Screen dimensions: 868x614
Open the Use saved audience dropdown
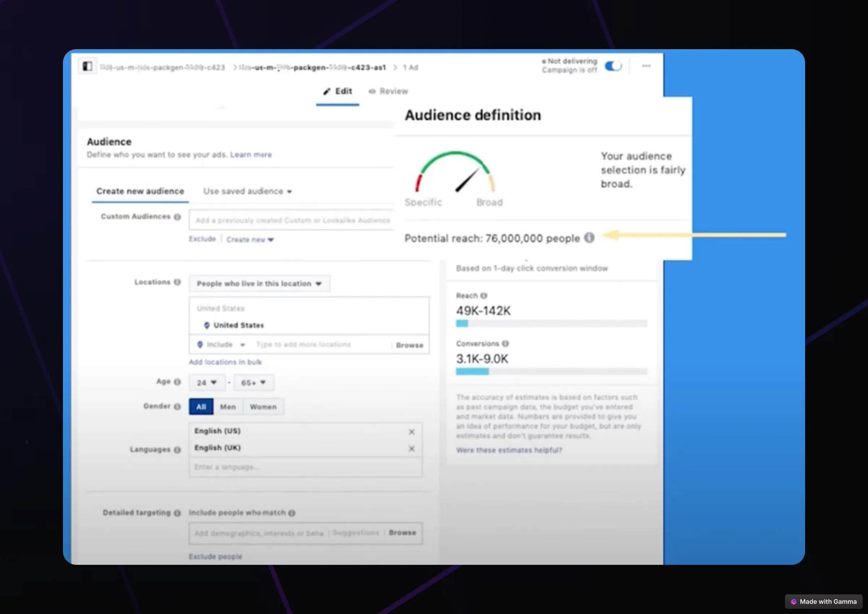point(247,191)
